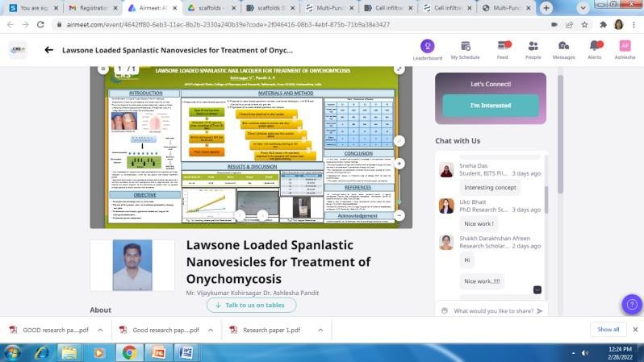
Task: Click the About heading
Action: [101, 310]
